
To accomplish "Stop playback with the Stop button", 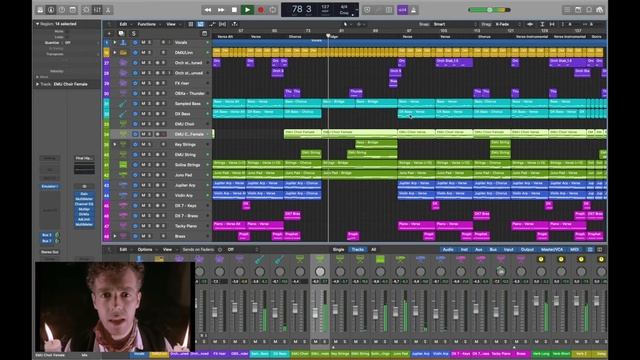I will pos(234,10).
